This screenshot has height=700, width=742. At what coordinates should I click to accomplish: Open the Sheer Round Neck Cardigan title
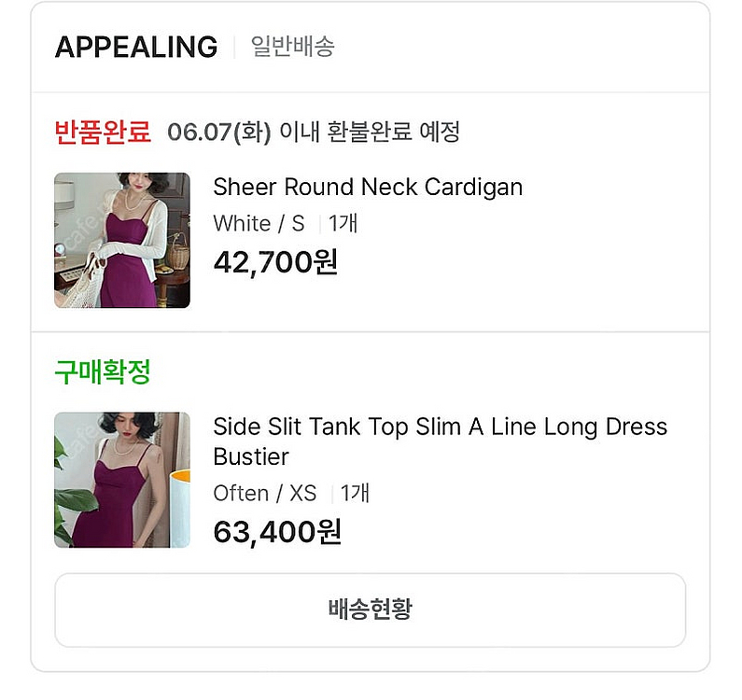pos(368,187)
